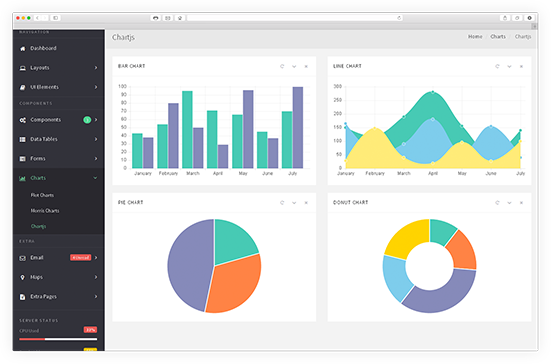Viewport: 551px width, 364px height.
Task: Select Morris Charts in sidebar
Action: pos(45,211)
